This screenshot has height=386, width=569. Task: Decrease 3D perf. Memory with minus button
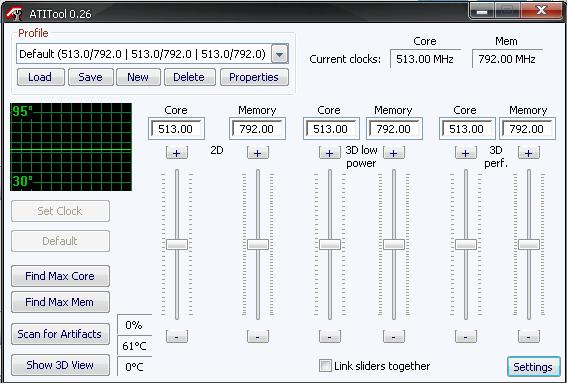[x=529, y=337]
